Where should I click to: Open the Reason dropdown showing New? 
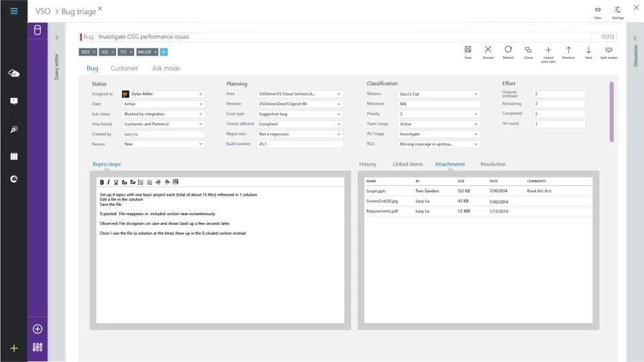click(163, 144)
